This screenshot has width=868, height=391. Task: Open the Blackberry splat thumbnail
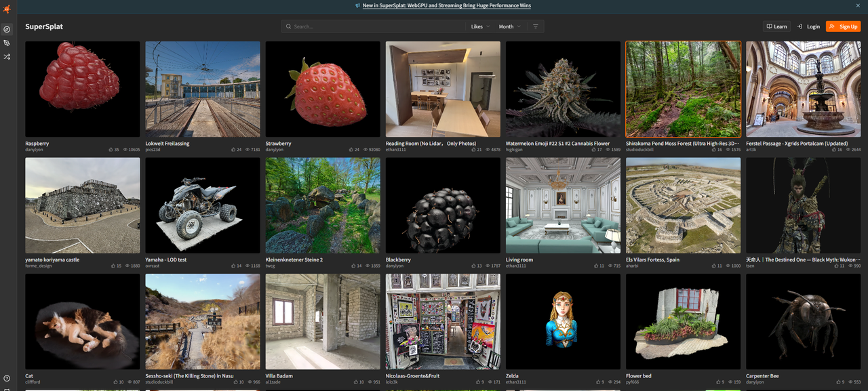click(x=443, y=205)
